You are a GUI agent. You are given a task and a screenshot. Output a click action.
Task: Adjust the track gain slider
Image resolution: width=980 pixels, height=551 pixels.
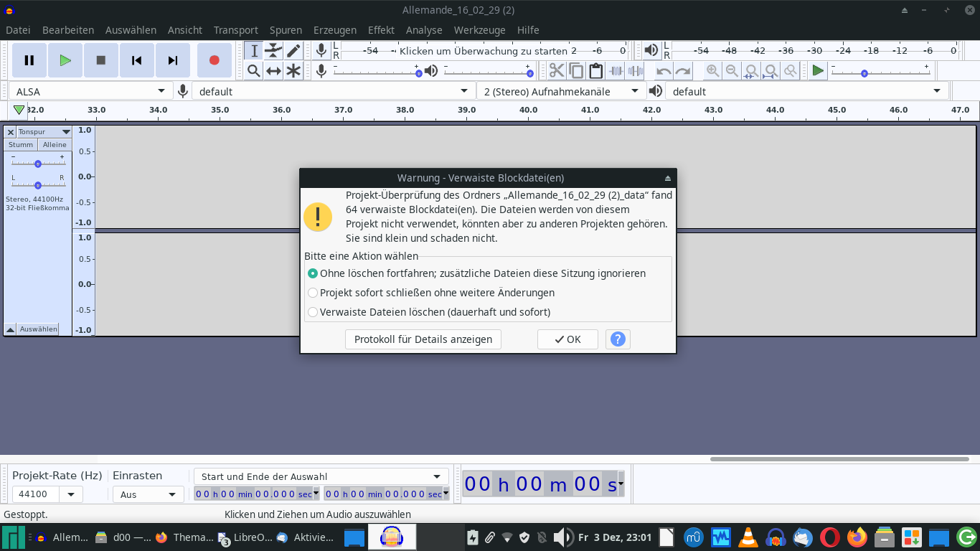coord(37,164)
